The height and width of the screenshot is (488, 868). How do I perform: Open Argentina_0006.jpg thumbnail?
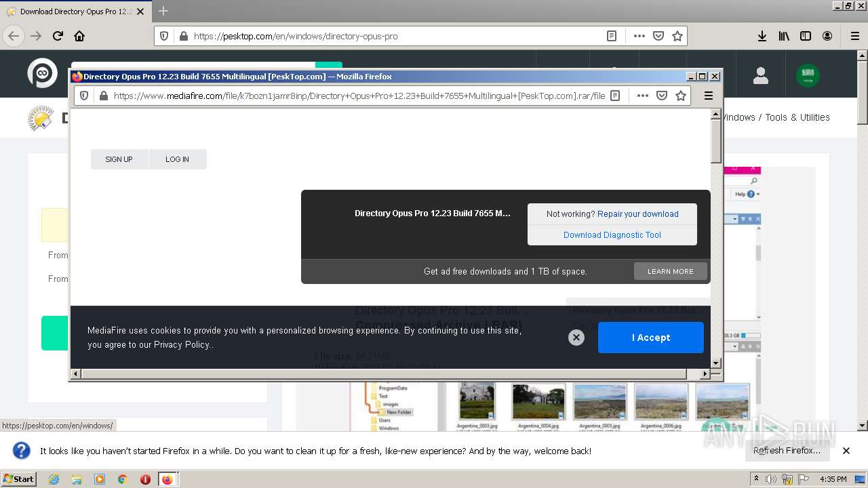click(661, 401)
